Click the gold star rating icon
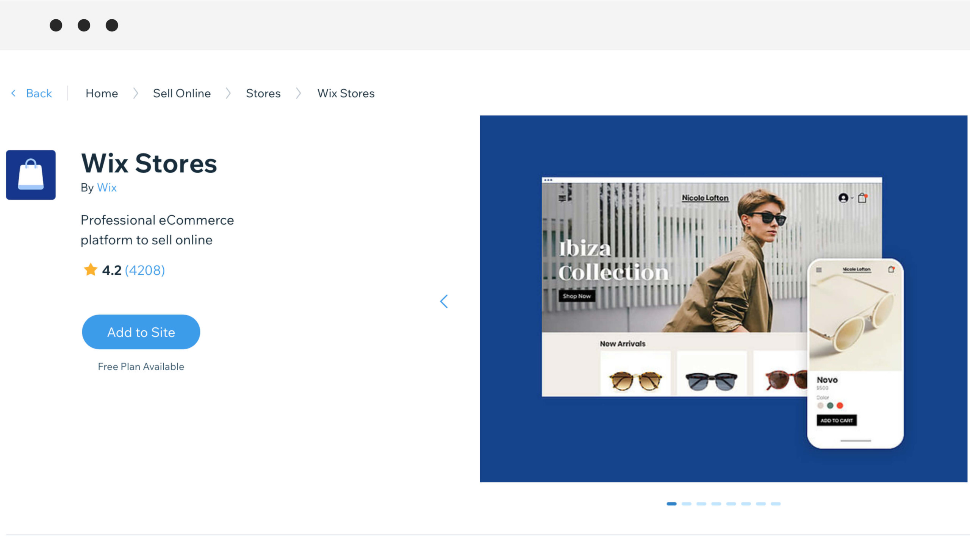The height and width of the screenshot is (560, 970). (91, 270)
